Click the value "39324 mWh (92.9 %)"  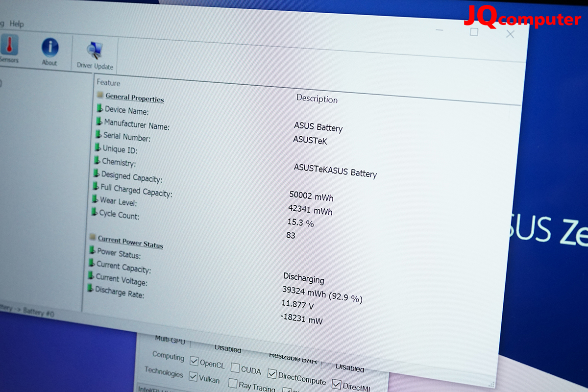(x=322, y=294)
